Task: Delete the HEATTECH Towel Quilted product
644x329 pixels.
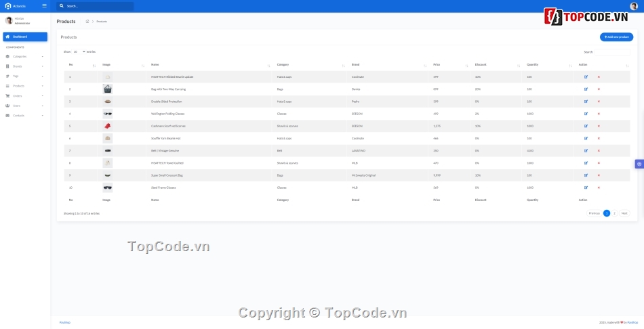Action: 599,163
